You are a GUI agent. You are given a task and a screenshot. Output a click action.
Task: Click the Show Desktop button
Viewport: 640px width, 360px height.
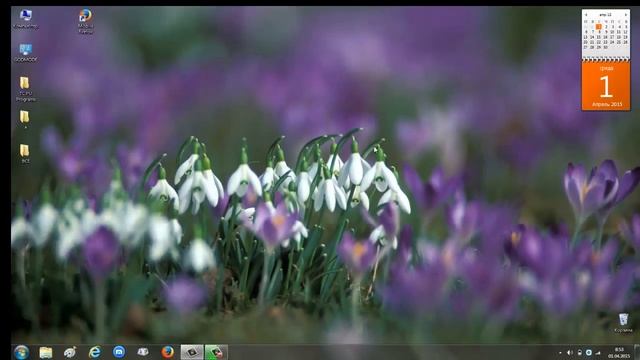637,352
